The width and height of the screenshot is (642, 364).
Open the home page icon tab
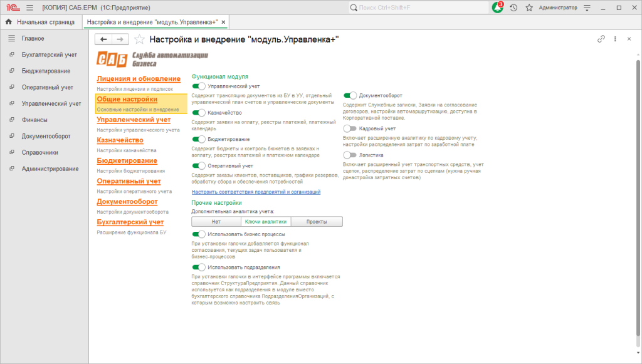click(9, 22)
